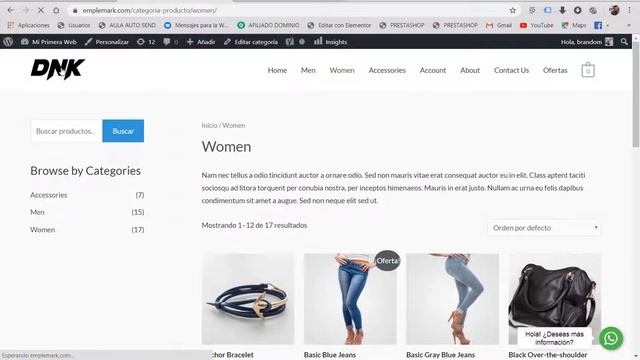This screenshot has height=360, width=640.
Task: Click the browser address bar URL
Action: [149, 10]
